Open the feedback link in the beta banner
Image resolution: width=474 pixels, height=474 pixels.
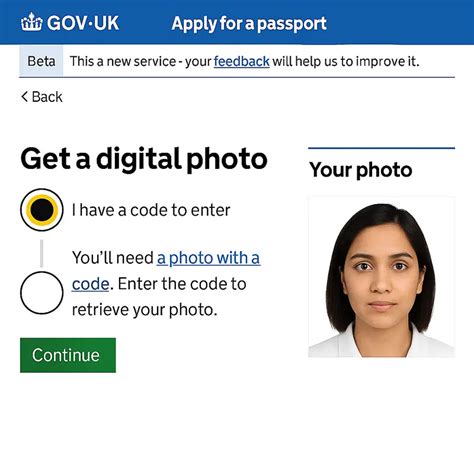coord(242,61)
